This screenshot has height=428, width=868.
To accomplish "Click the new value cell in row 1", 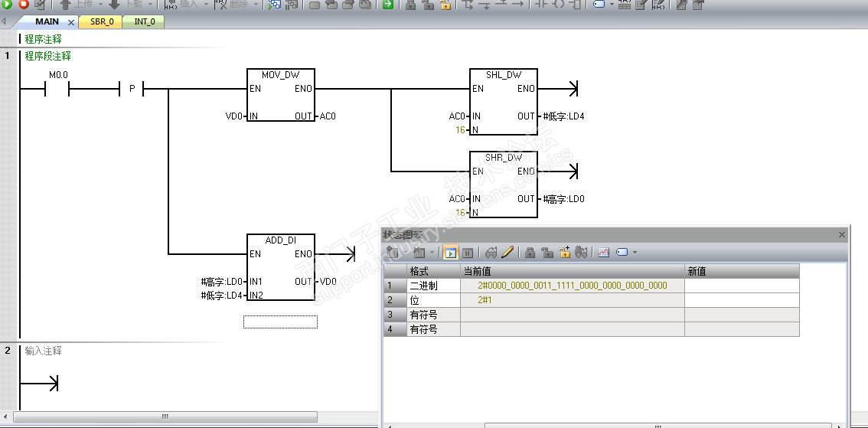I will tap(742, 286).
